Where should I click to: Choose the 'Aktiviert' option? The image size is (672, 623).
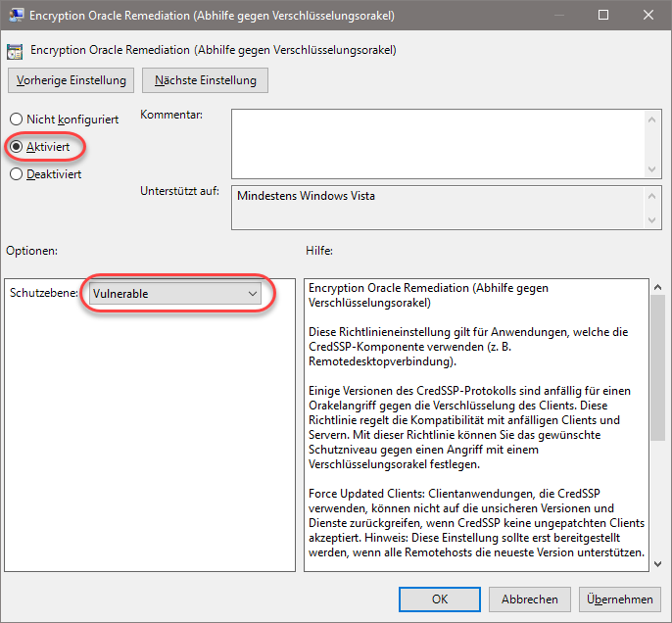tap(16, 147)
